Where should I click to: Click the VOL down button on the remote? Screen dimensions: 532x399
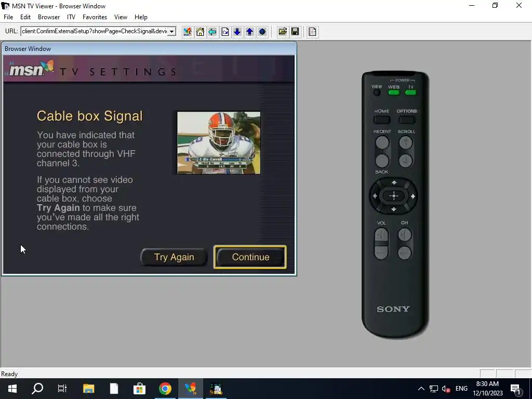[381, 253]
